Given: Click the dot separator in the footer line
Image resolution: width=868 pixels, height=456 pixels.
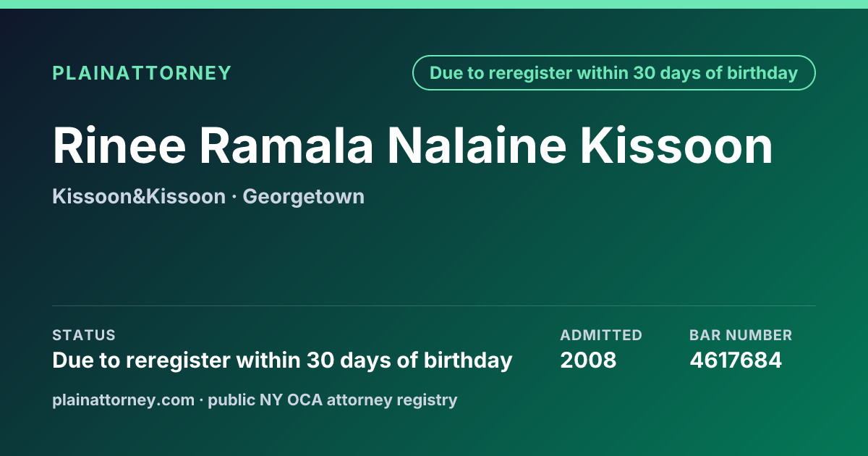Looking at the screenshot, I should [202, 400].
